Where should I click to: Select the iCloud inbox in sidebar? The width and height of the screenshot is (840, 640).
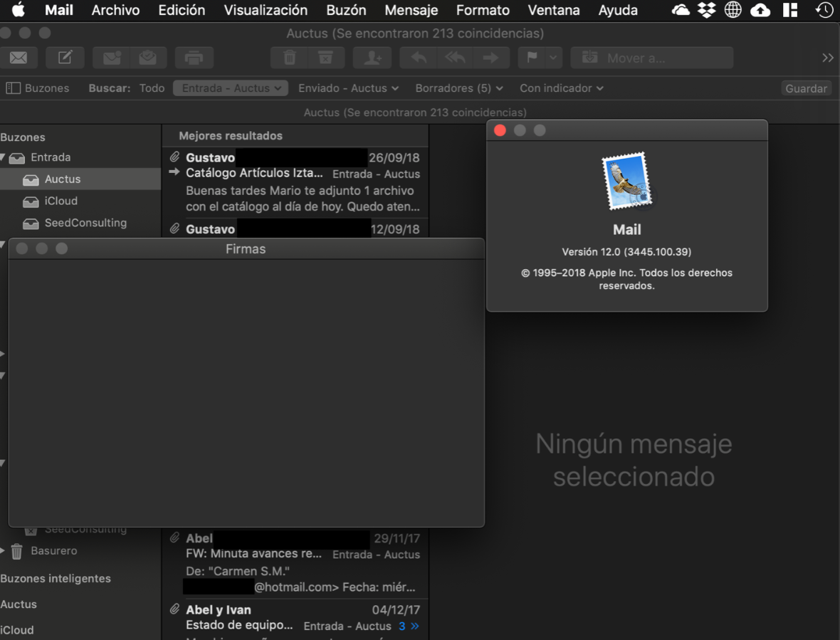pyautogui.click(x=61, y=201)
